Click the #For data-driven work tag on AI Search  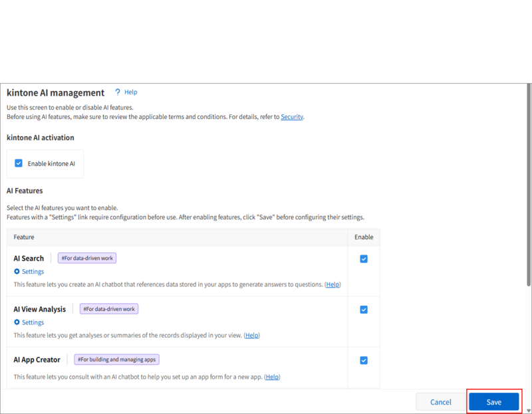click(87, 258)
